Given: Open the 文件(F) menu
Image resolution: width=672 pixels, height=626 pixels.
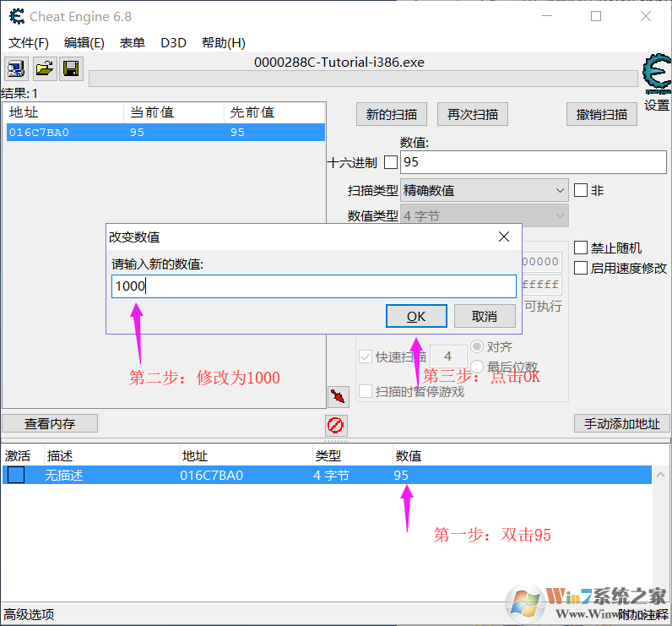Looking at the screenshot, I should 29,43.
